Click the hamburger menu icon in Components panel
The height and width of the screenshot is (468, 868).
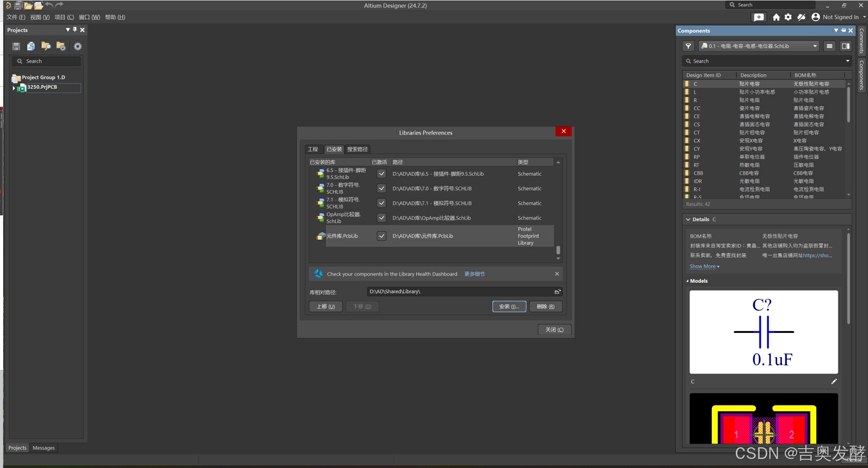tap(829, 46)
